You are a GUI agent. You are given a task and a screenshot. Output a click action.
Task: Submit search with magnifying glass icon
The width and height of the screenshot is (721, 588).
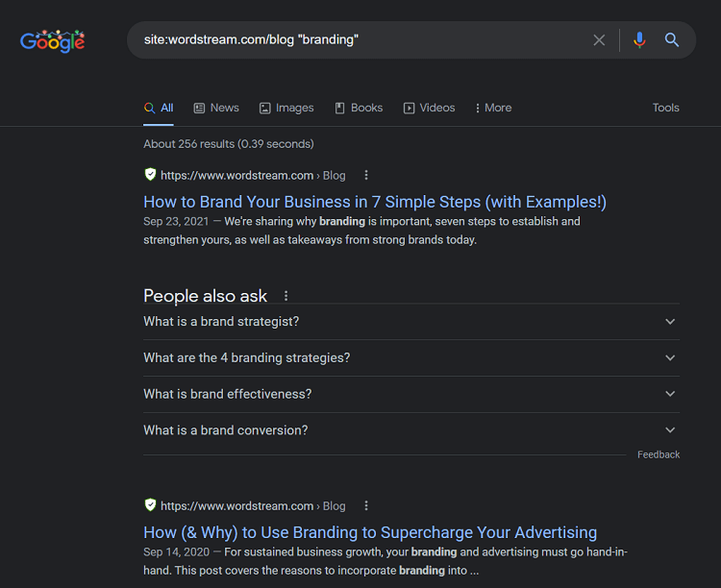[x=672, y=40]
